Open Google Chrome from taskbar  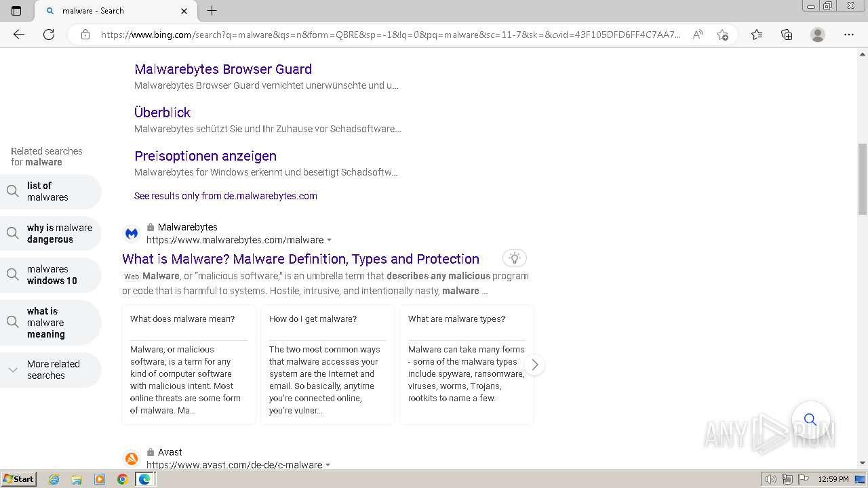click(x=123, y=479)
